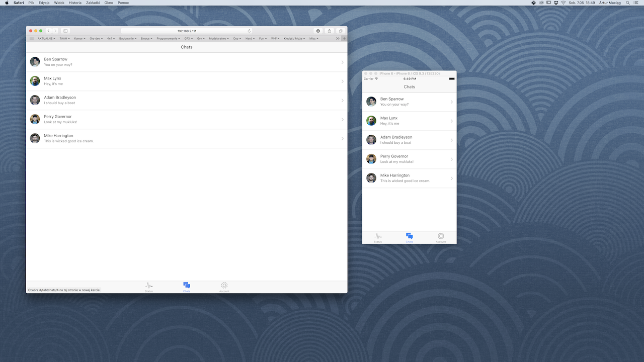Click Perry Governor's avatar in Safari

[35, 119]
